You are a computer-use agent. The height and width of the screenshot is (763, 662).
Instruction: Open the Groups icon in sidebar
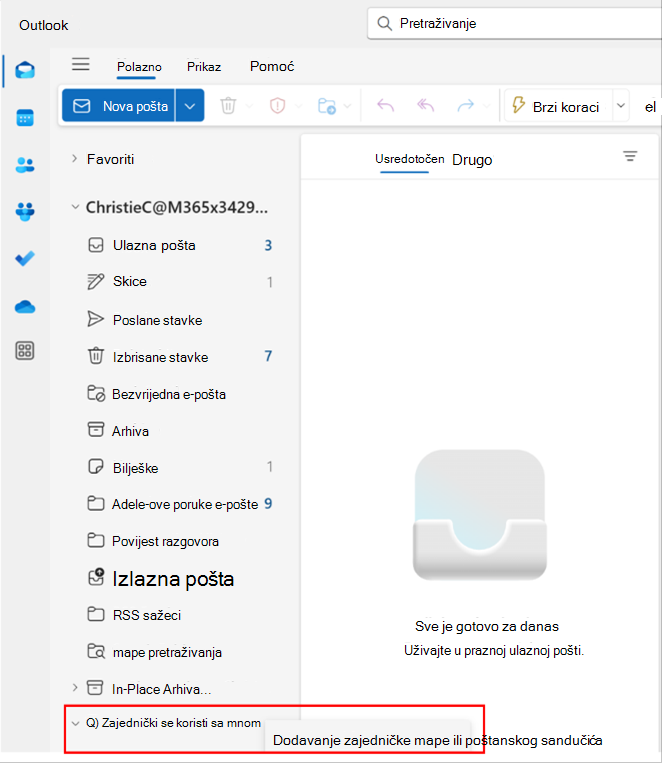25,212
